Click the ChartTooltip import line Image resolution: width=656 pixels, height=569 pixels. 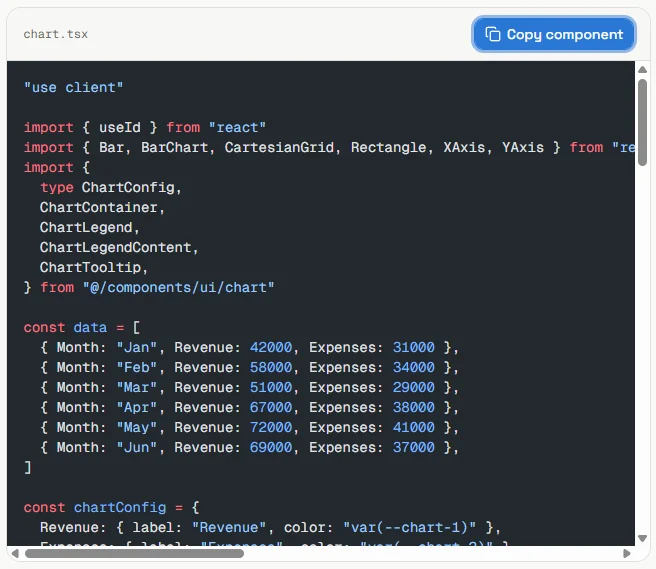point(94,267)
